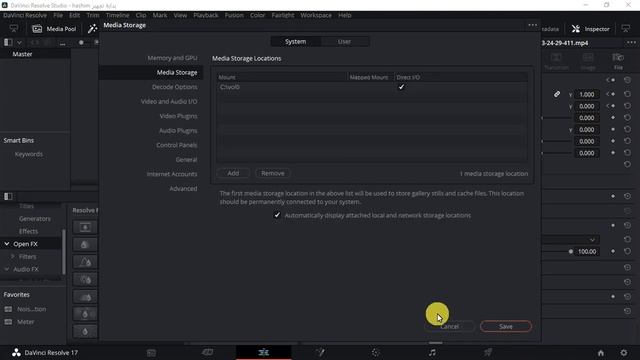Select Internet Accounts preferences
640x360 pixels.
(x=172, y=174)
